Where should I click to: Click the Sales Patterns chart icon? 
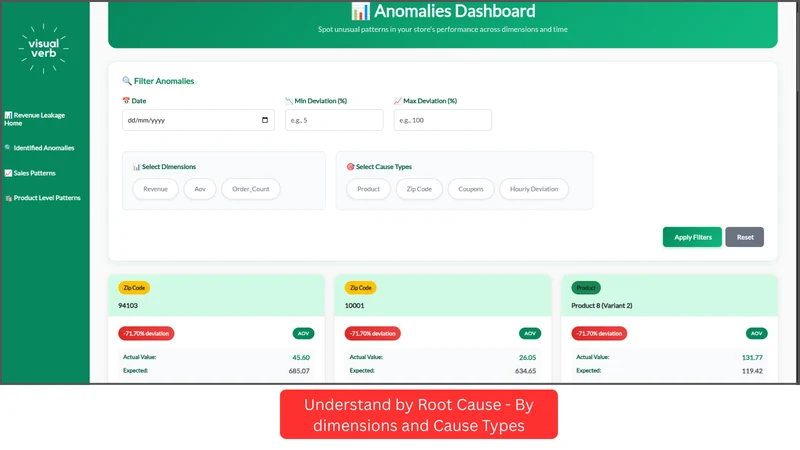8,173
